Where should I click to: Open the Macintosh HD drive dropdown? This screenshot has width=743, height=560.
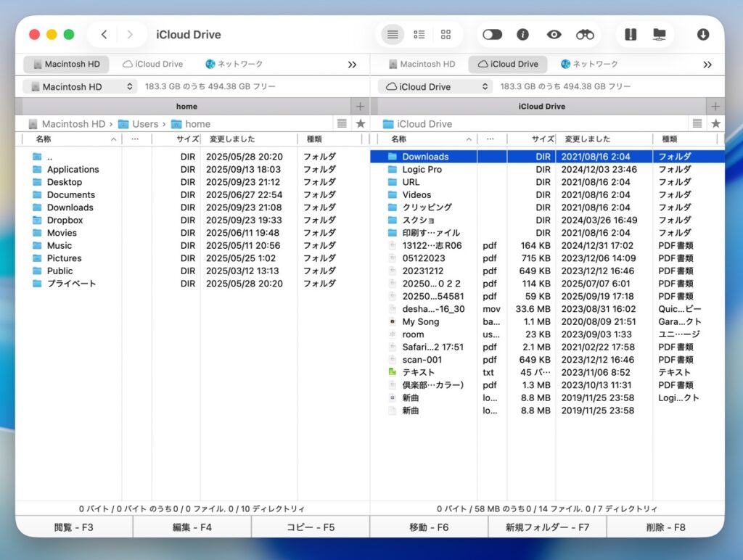click(80, 86)
